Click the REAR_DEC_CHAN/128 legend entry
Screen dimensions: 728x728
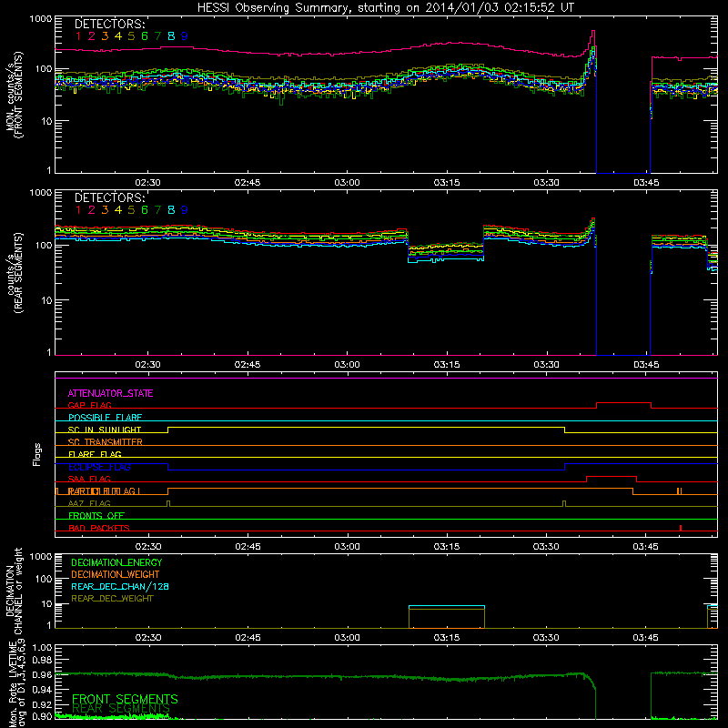tap(120, 586)
